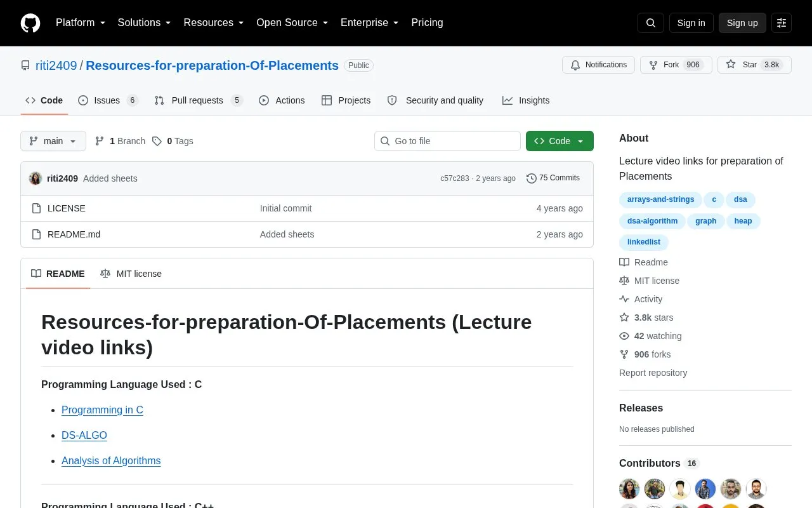Open the Actions tab
812x508 pixels.
click(x=282, y=100)
